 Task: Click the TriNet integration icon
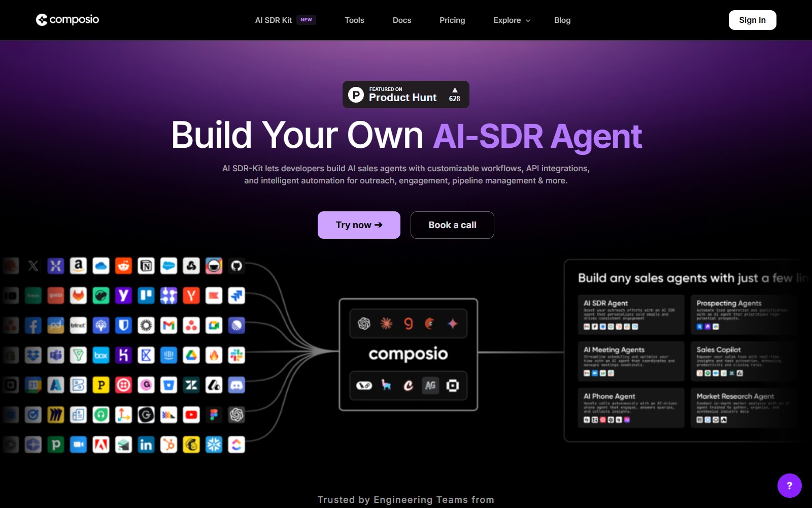coord(78,326)
